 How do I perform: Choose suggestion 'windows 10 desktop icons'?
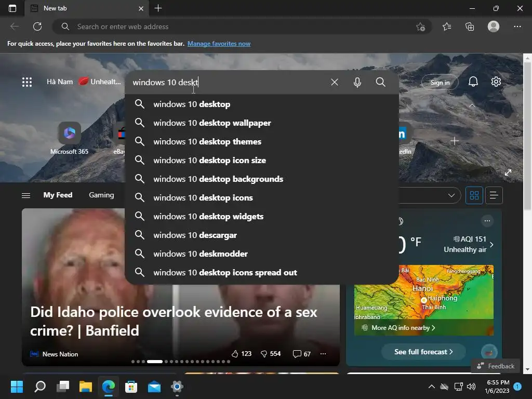click(262, 197)
